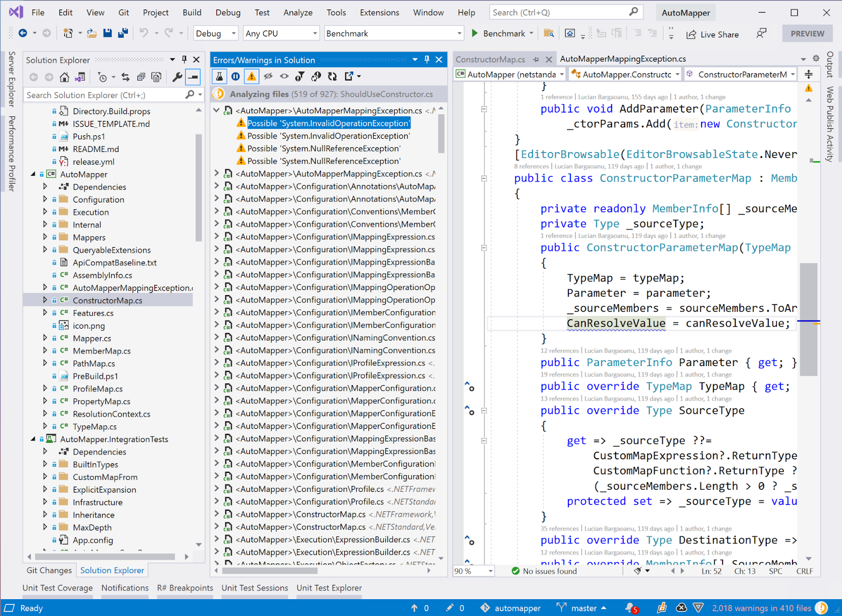This screenshot has width=842, height=616.
Task: Click the Search (Ctrl+Q) box
Action: (x=566, y=12)
